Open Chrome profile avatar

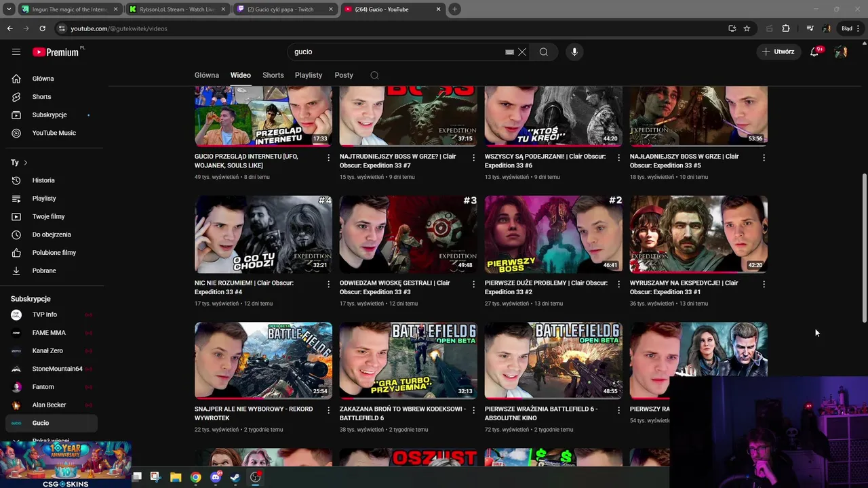tap(827, 28)
